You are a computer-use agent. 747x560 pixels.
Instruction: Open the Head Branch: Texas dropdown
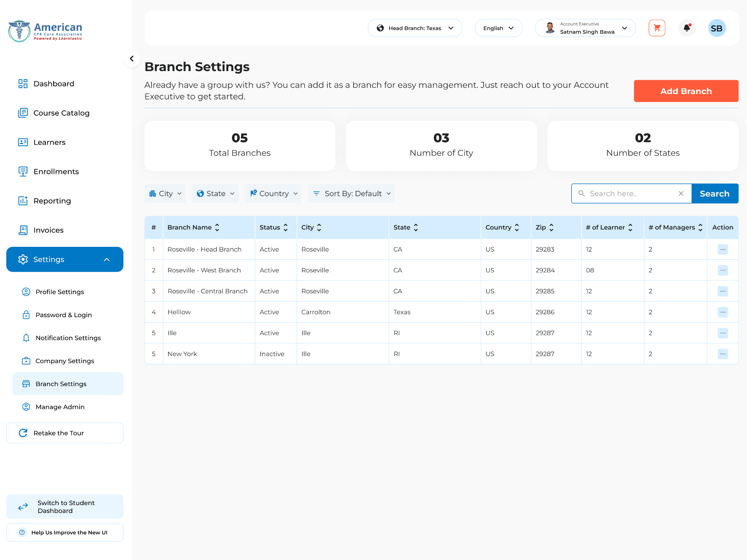click(x=415, y=28)
